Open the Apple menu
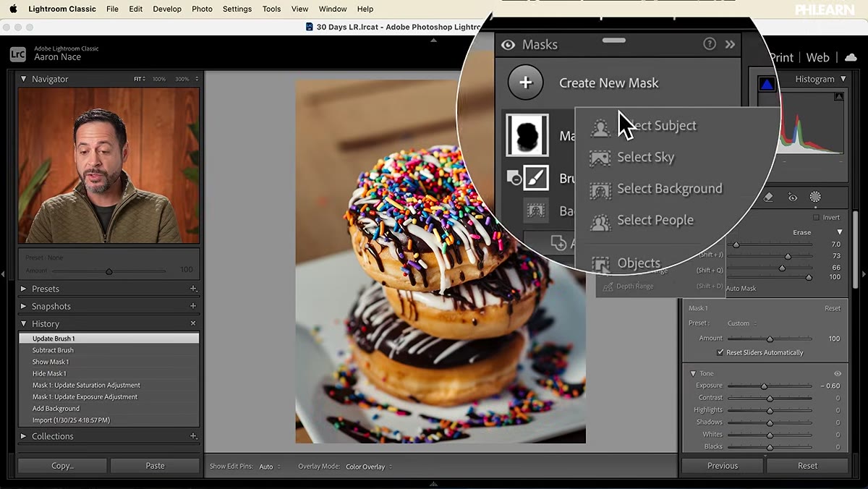The image size is (868, 489). [x=13, y=9]
